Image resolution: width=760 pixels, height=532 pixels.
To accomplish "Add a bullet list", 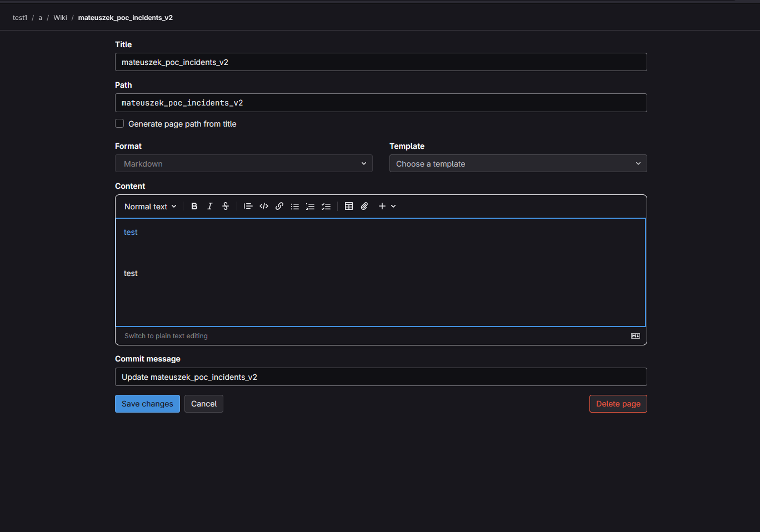I will pyautogui.click(x=295, y=206).
